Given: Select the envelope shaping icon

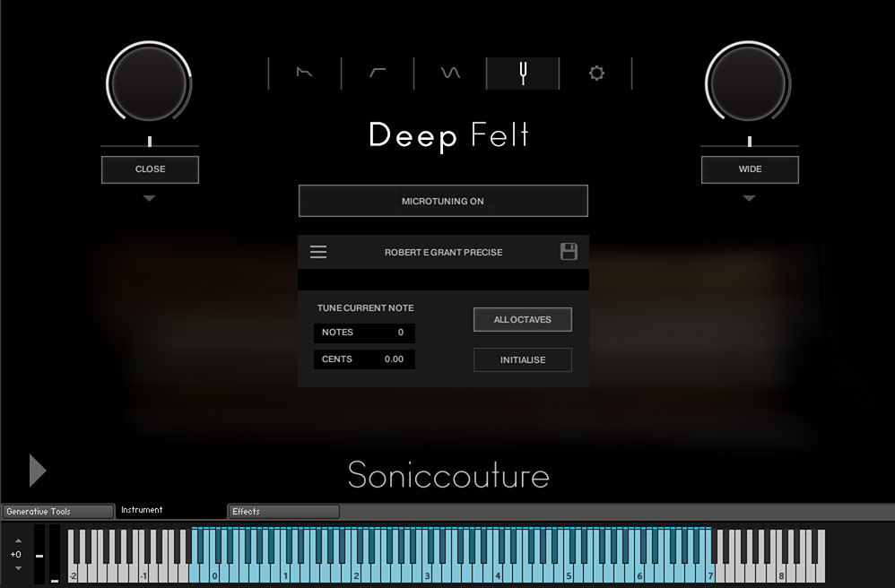Looking at the screenshot, I should 303,72.
